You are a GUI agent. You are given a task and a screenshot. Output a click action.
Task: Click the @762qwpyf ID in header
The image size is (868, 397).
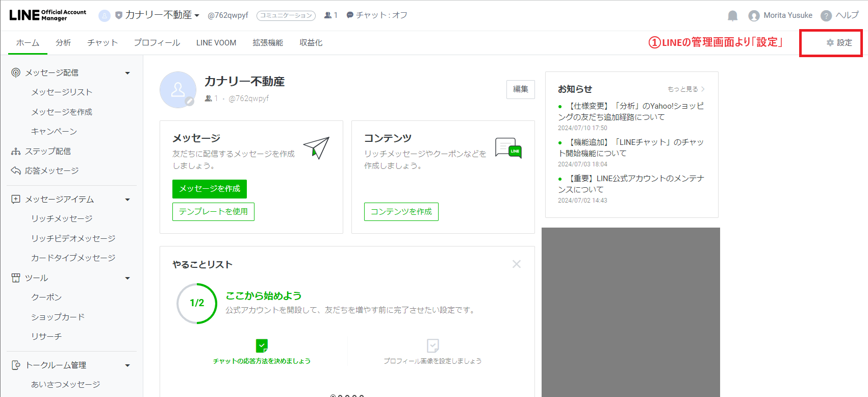[228, 15]
